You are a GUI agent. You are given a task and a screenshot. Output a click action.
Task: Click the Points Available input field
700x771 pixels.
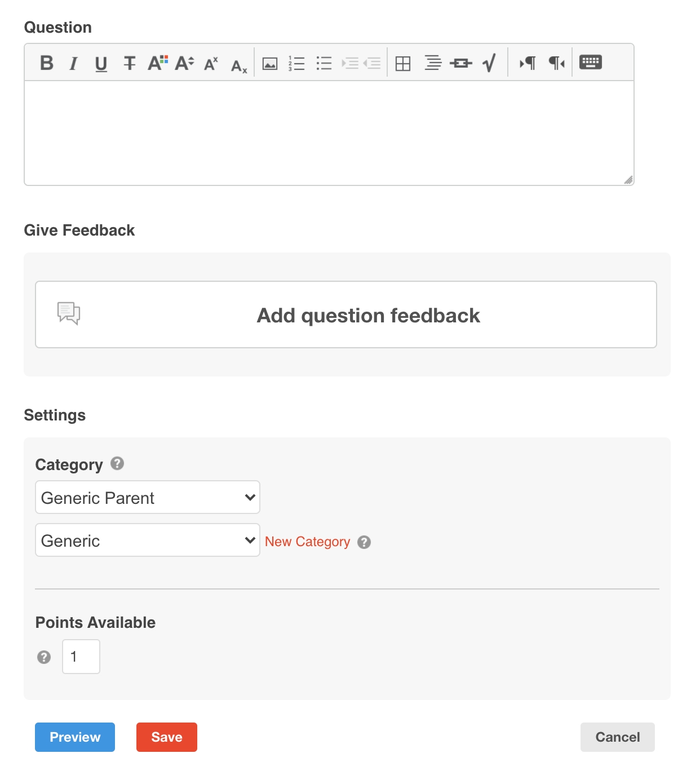pos(81,657)
